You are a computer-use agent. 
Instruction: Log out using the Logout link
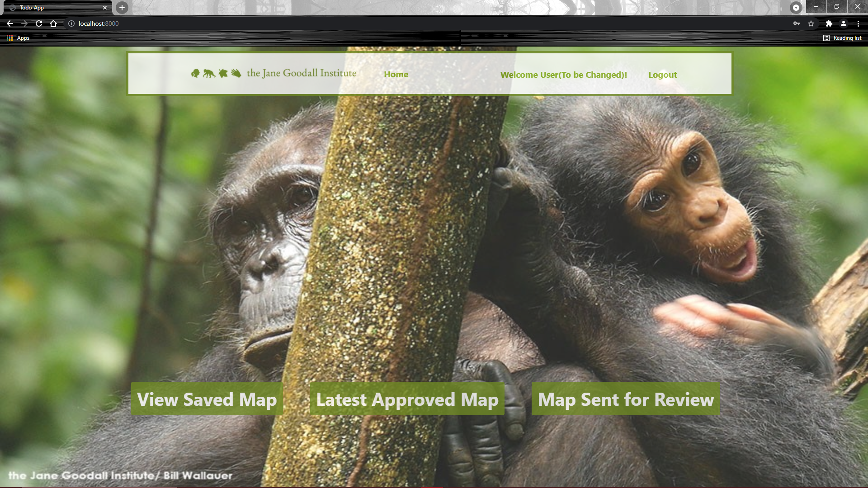pos(662,75)
